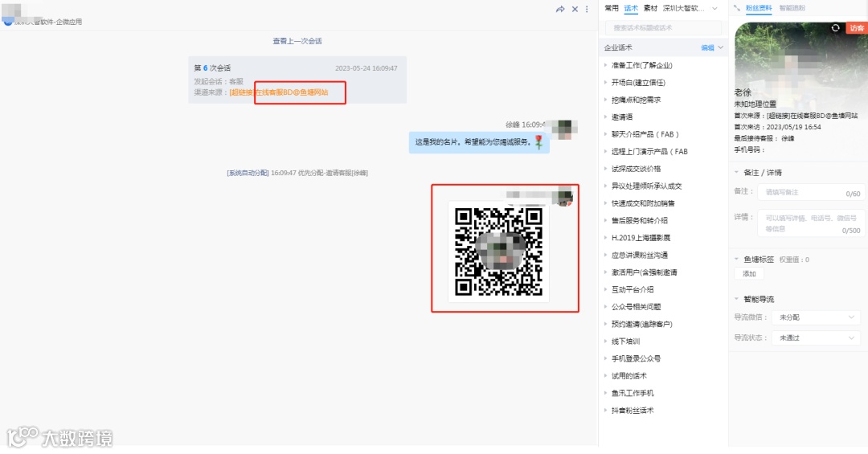Click the orange 访客 badge
868x454 pixels.
click(857, 28)
